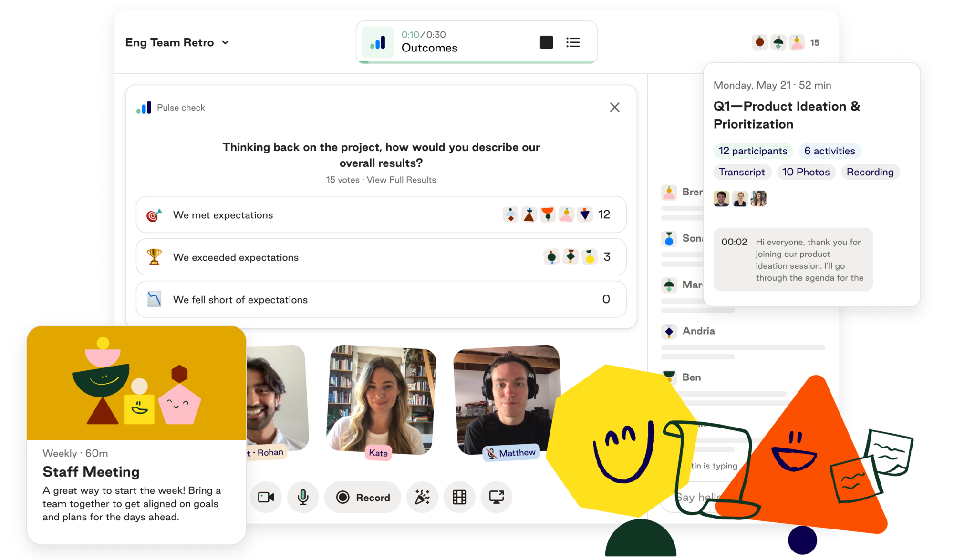
Task: Click the 6 activities tag
Action: tap(830, 151)
